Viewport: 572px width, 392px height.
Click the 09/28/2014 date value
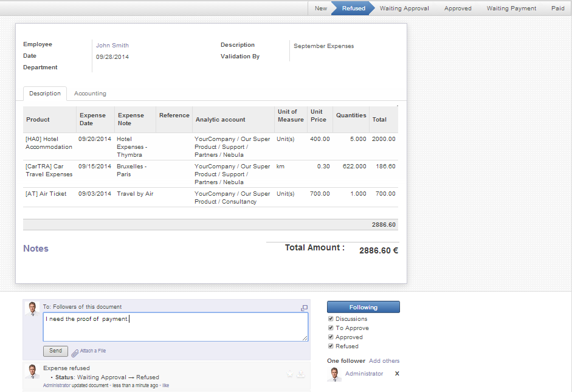point(112,57)
